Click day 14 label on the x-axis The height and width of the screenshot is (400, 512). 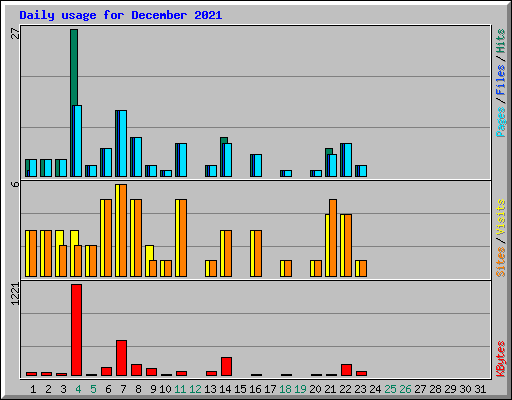point(225,389)
